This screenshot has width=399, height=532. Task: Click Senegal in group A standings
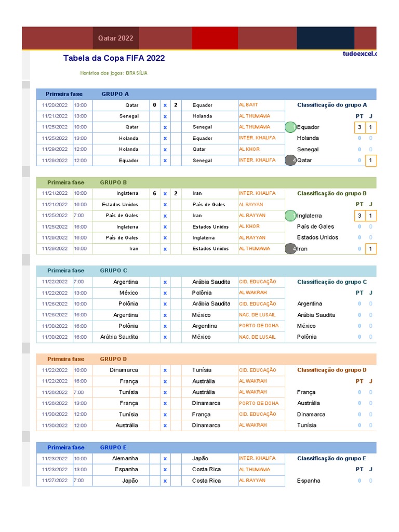(x=308, y=149)
